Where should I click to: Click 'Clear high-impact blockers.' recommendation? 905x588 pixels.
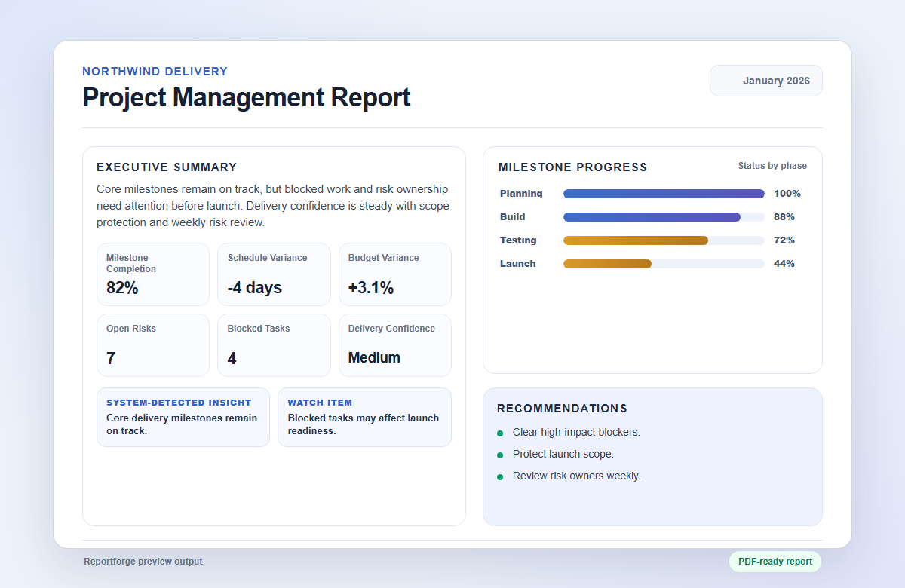click(576, 432)
